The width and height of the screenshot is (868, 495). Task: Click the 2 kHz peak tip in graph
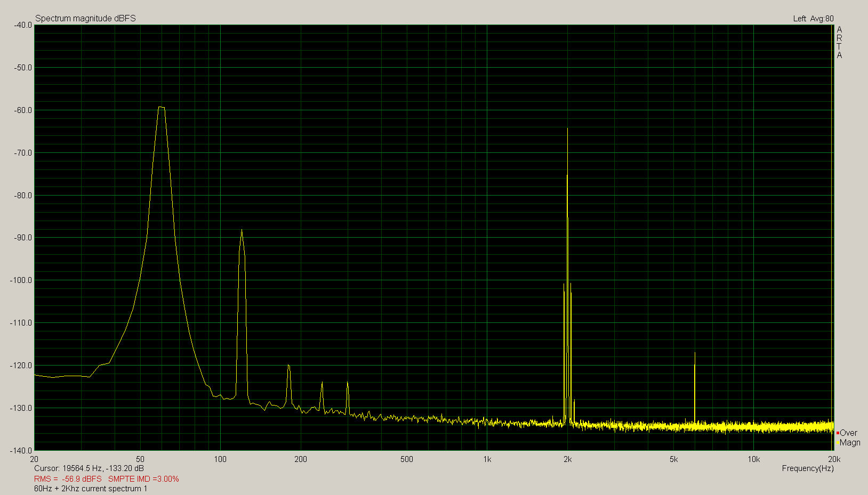point(567,128)
